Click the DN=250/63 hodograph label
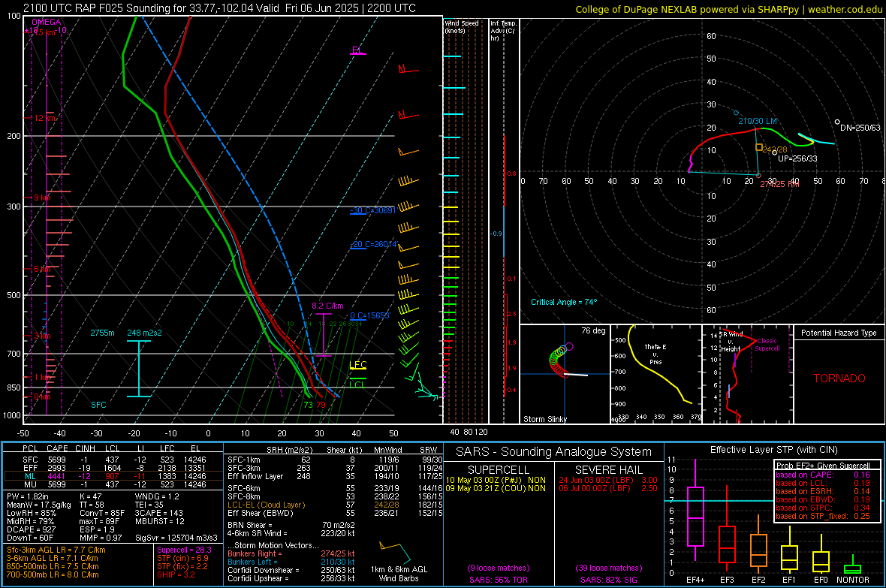 pos(860,128)
